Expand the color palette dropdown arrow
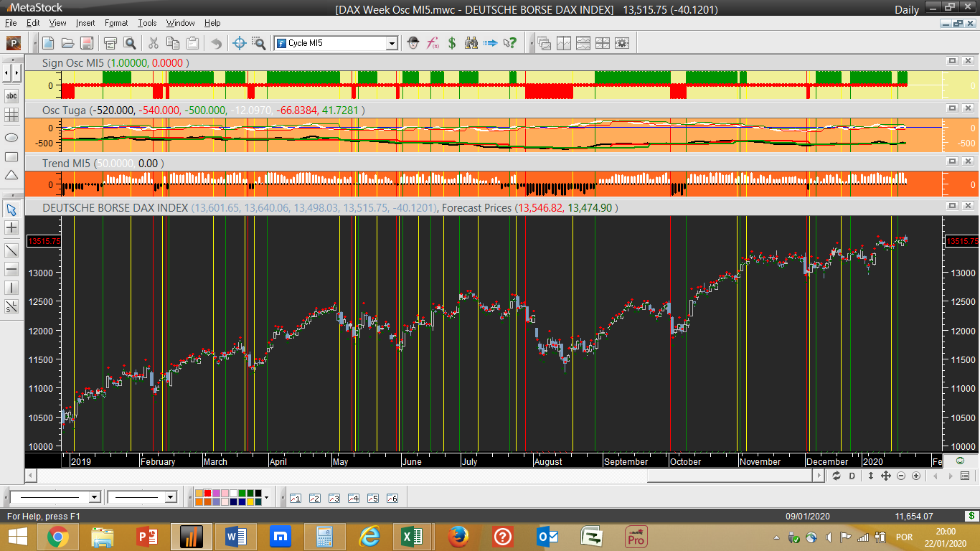980x551 pixels. [267, 497]
